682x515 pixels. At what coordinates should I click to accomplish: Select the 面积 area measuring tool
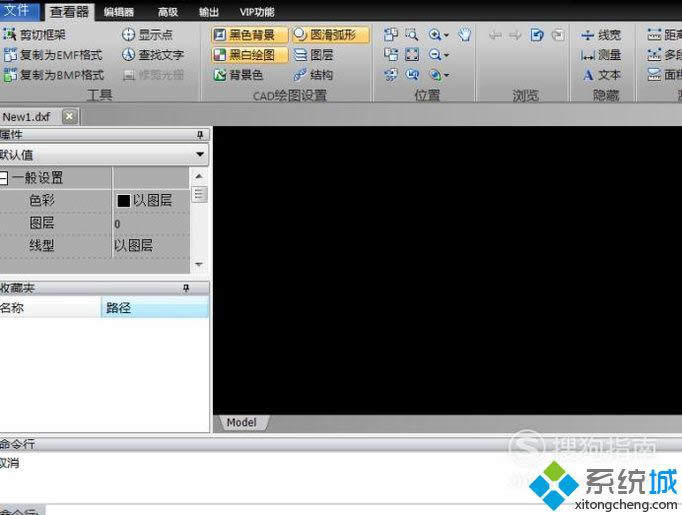click(x=664, y=75)
